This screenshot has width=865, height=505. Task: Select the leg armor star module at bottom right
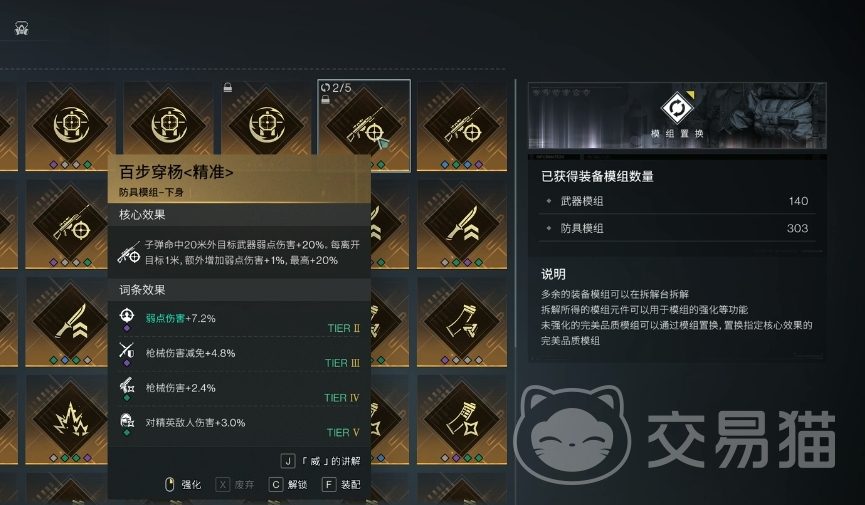coord(462,419)
